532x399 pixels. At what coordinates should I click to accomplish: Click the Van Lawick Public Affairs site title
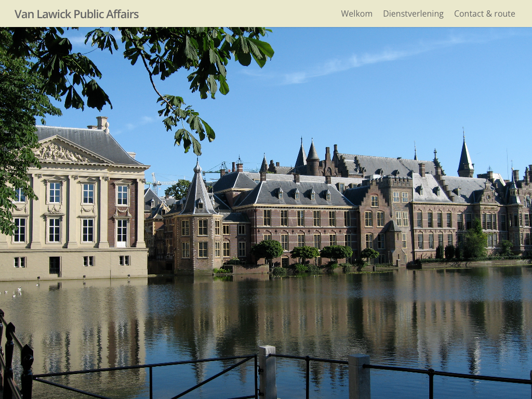click(x=76, y=14)
